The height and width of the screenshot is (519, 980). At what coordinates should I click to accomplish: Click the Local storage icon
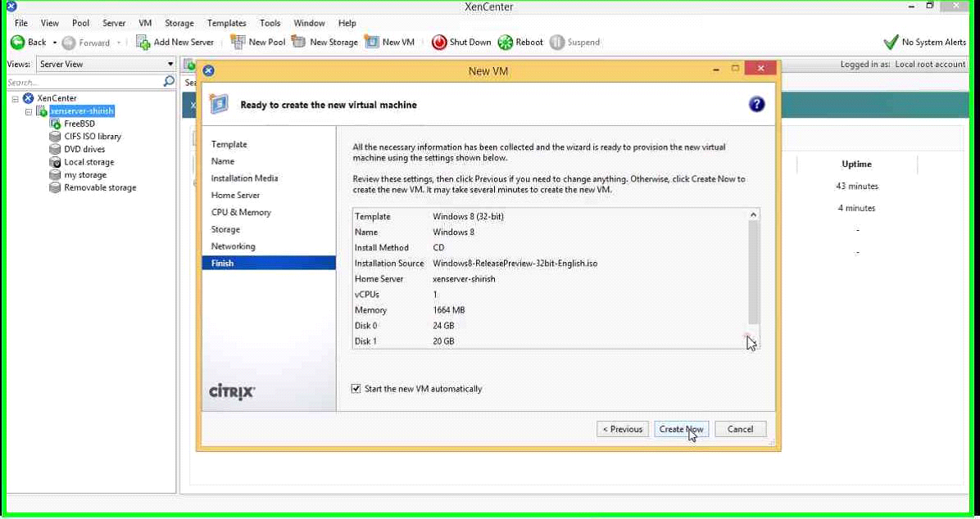pyautogui.click(x=55, y=162)
